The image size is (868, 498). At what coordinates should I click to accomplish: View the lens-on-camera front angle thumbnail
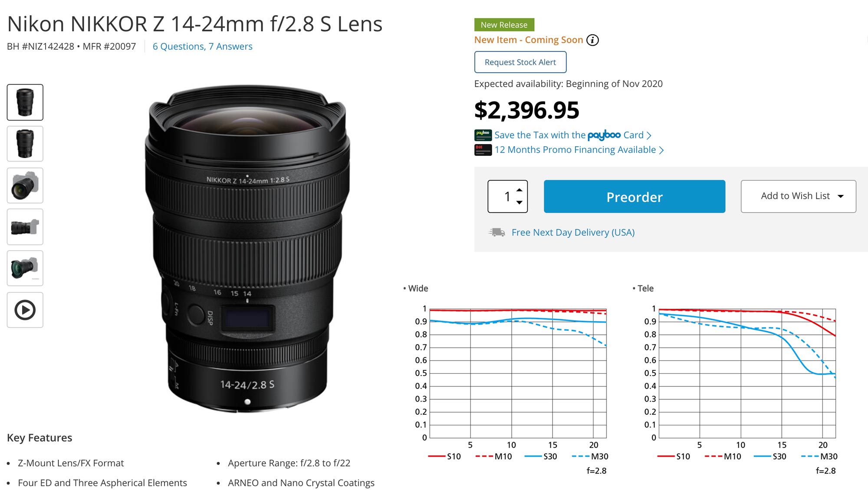[25, 185]
